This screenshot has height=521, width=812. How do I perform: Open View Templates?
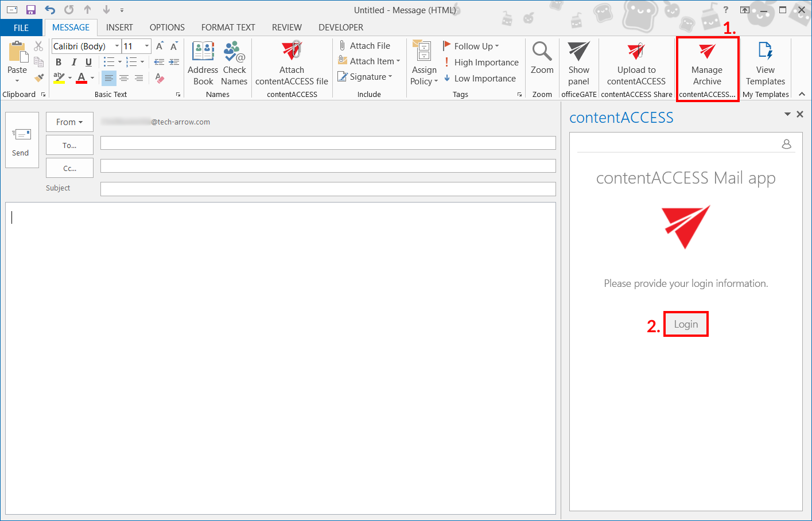(x=765, y=63)
